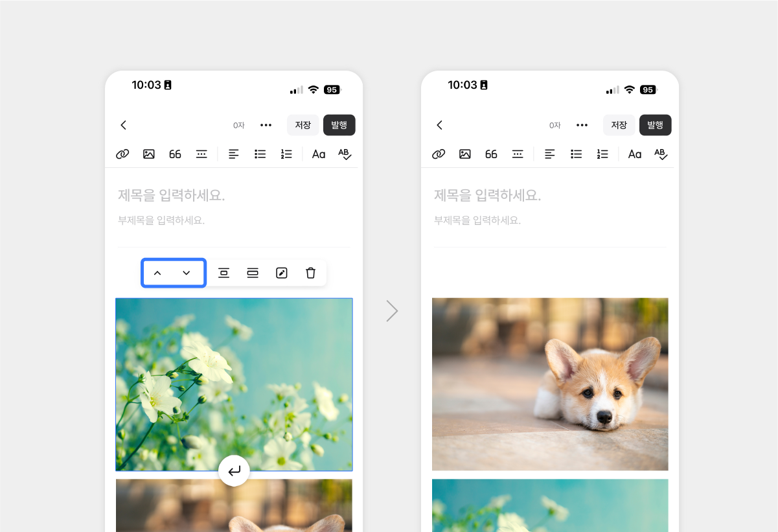Run spell check icon in right phone toolbar
Screen dimensions: 778x532
click(661, 154)
